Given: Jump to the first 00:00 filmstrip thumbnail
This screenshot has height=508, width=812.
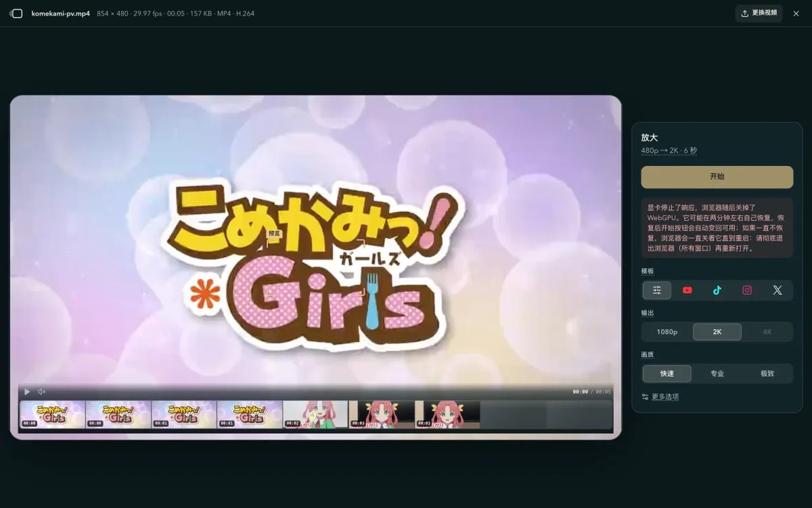Looking at the screenshot, I should [53, 415].
